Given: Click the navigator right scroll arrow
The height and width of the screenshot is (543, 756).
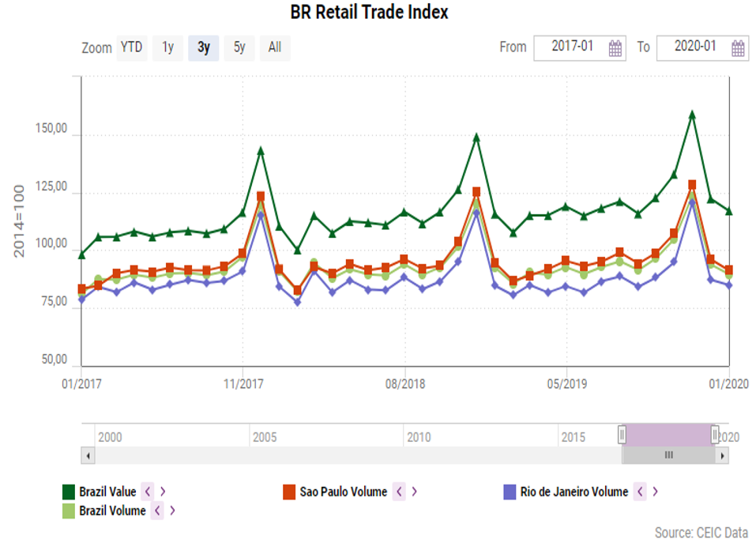Looking at the screenshot, I should (x=722, y=456).
